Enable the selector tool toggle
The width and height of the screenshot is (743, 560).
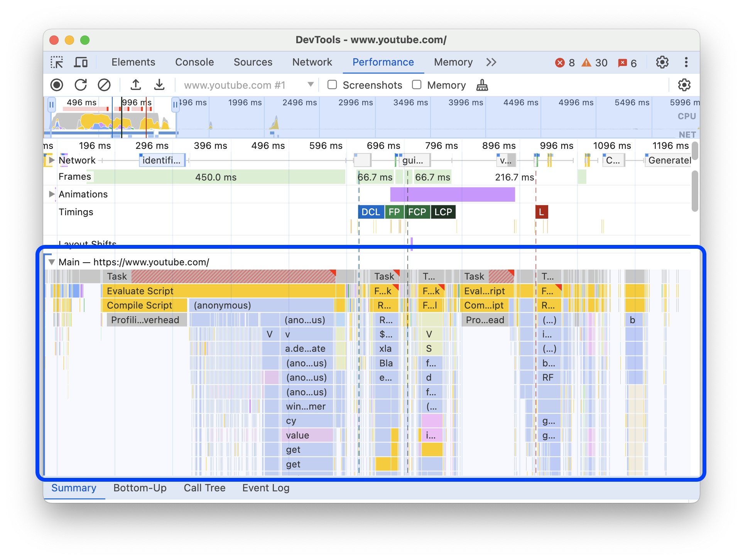(60, 62)
